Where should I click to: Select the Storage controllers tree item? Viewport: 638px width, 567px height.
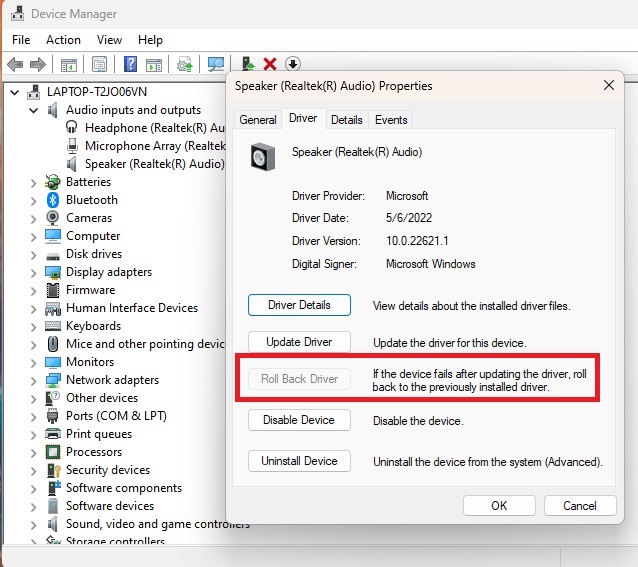tap(115, 541)
